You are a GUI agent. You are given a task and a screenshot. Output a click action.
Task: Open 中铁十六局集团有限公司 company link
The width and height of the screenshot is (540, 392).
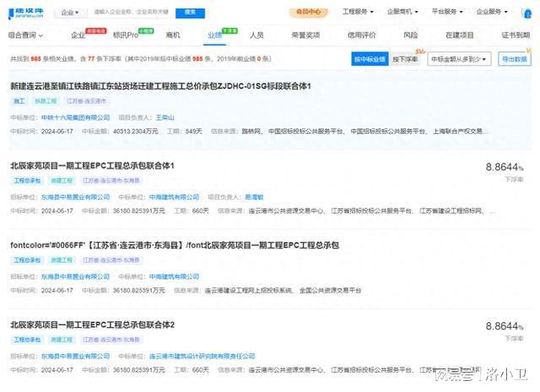77,117
